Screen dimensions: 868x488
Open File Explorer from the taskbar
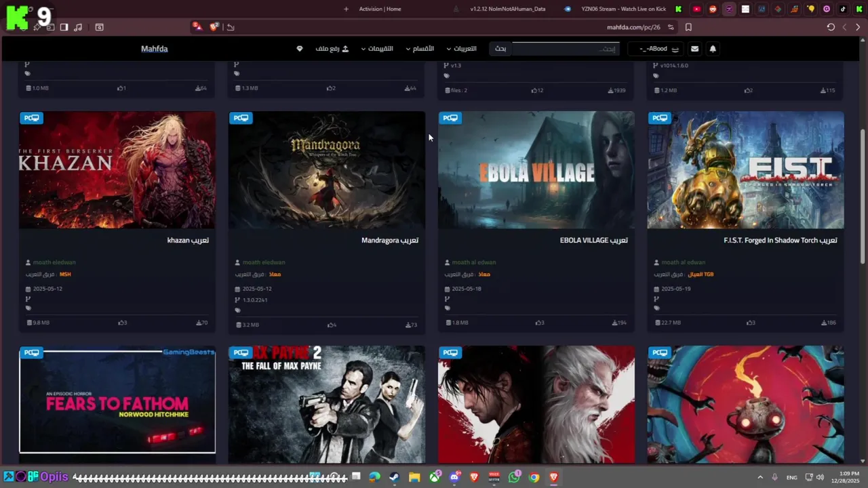(414, 477)
